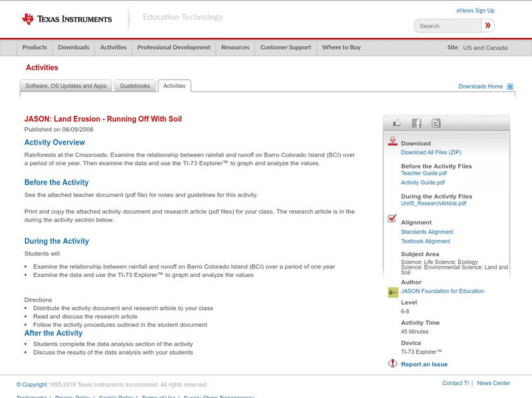Click the Alignment checkmark icon
Screen dimensions: 532x398
coord(392,218)
